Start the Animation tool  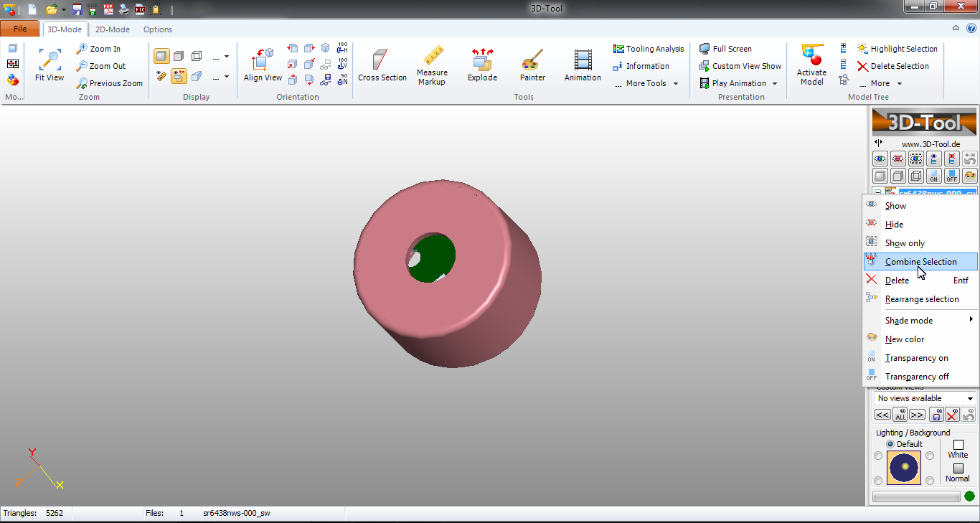pyautogui.click(x=582, y=65)
